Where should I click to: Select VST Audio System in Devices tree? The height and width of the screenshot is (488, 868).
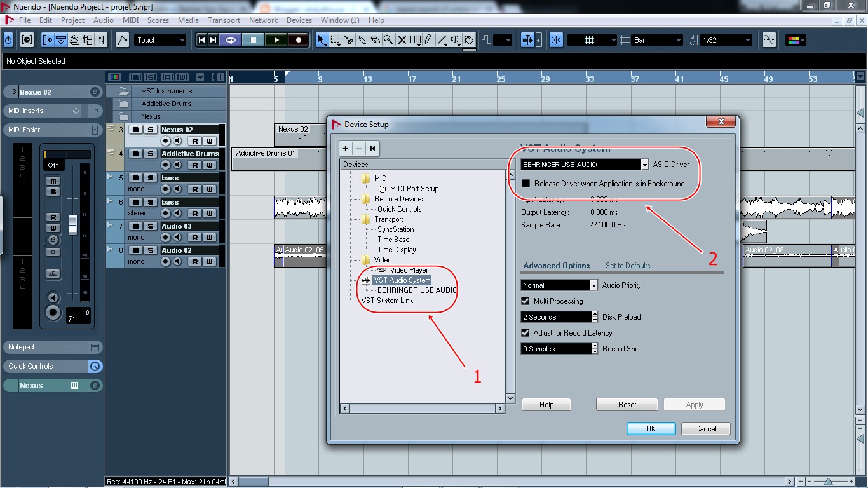(402, 280)
